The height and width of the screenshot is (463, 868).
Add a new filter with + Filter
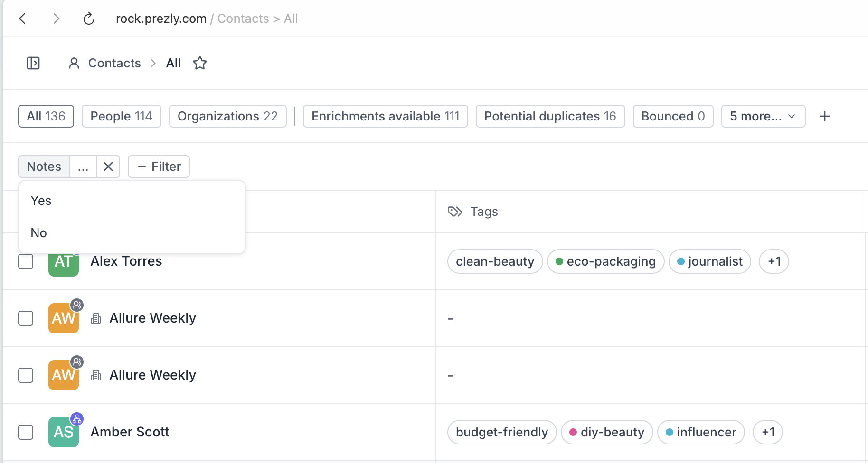159,167
